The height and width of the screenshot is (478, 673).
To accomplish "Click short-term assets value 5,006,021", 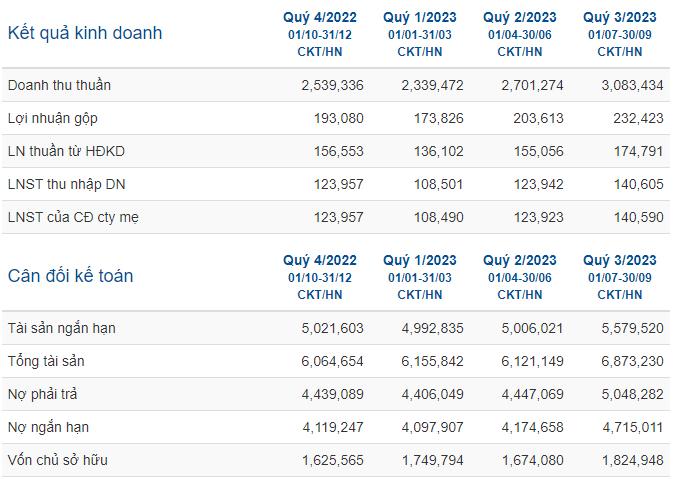I will coord(532,329).
